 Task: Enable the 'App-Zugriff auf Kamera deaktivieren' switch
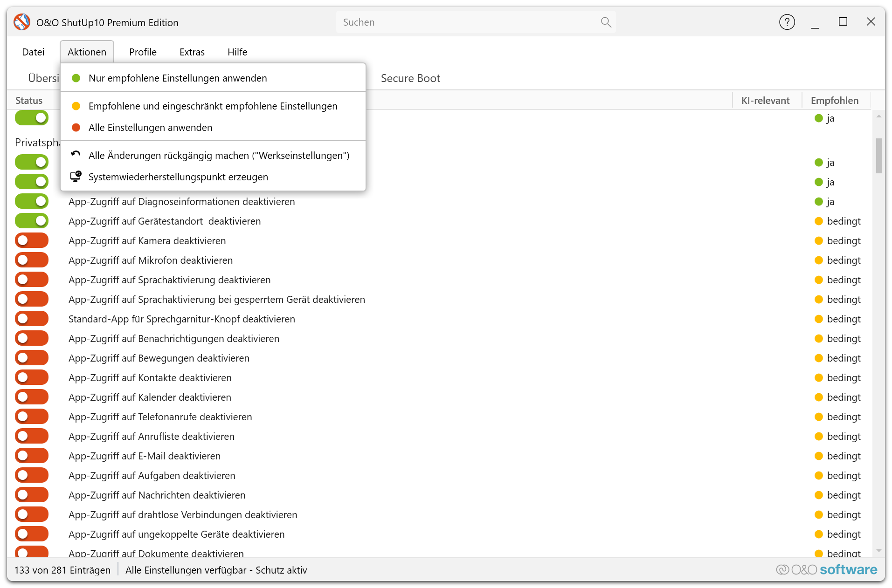tap(32, 240)
